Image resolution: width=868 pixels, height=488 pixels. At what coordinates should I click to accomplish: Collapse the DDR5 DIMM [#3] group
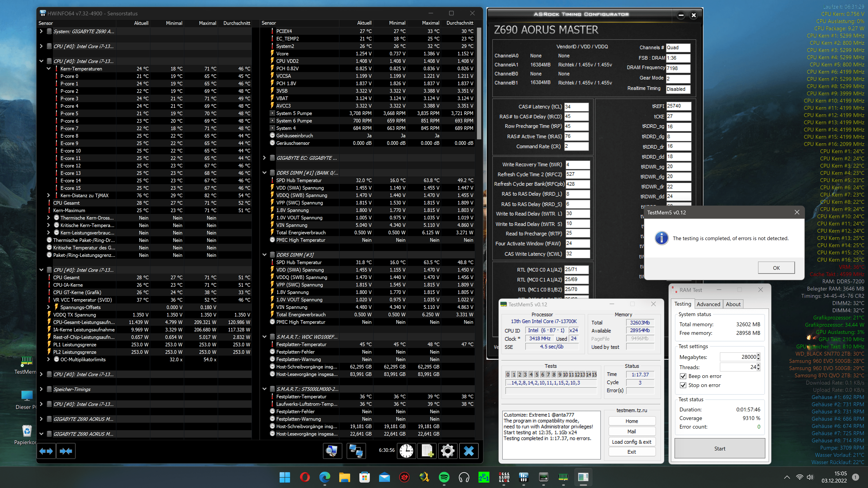(x=264, y=255)
